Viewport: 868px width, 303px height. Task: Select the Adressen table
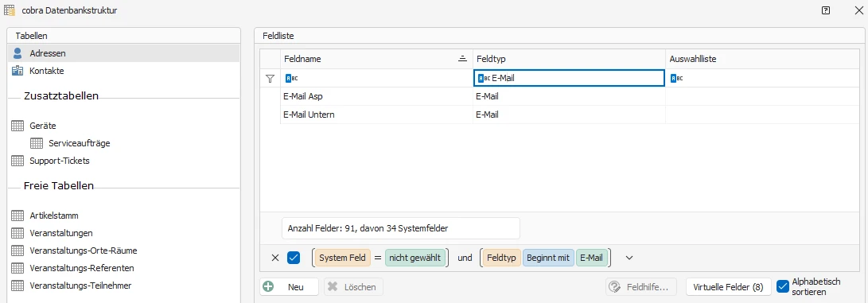coord(124,53)
